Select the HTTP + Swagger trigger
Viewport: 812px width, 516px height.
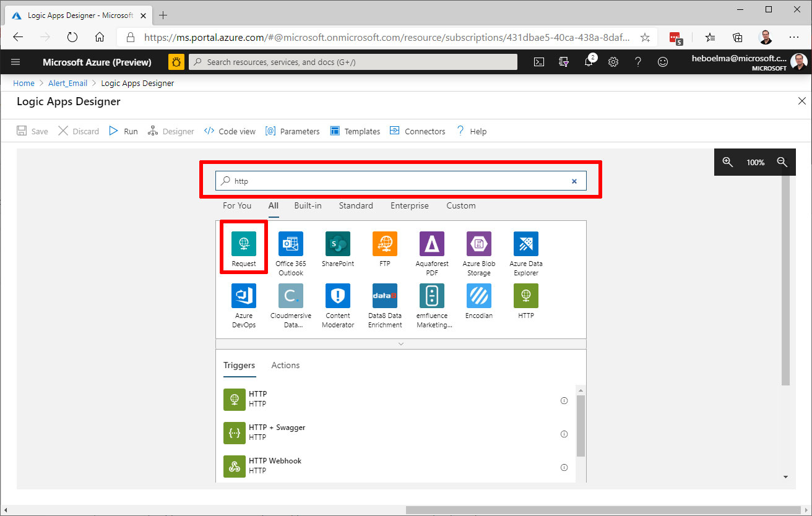(395, 432)
